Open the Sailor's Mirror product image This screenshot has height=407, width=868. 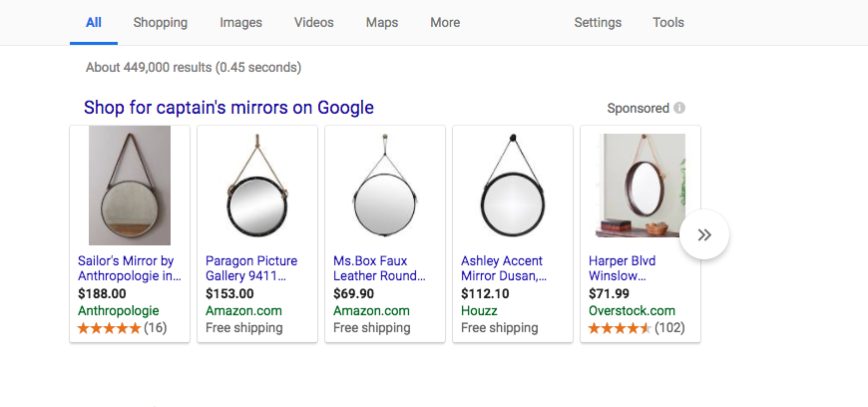[130, 186]
